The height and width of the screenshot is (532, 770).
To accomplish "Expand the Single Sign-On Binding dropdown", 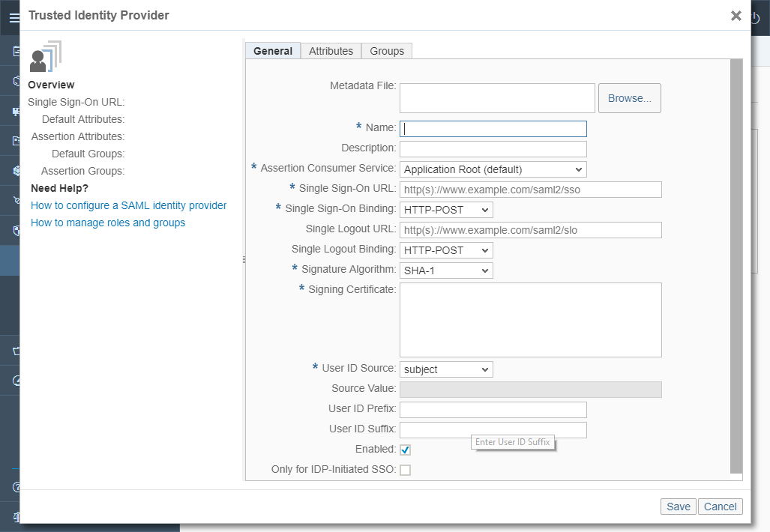I will 446,210.
